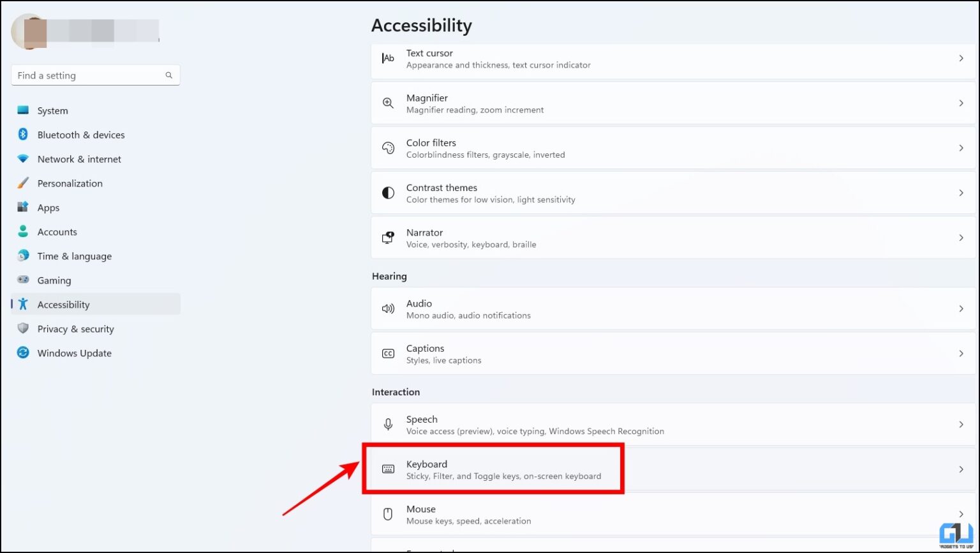Click the Captions CC icon
The width and height of the screenshot is (980, 553).
388,353
